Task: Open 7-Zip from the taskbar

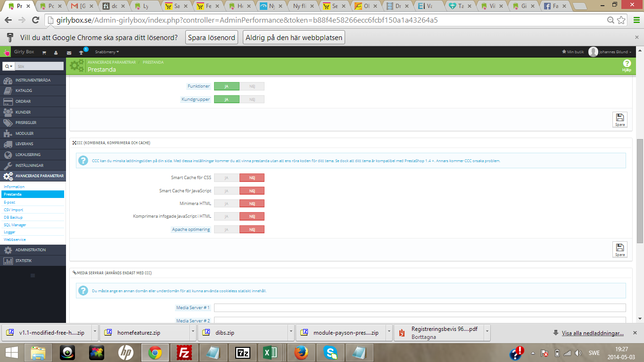Action: (242, 352)
